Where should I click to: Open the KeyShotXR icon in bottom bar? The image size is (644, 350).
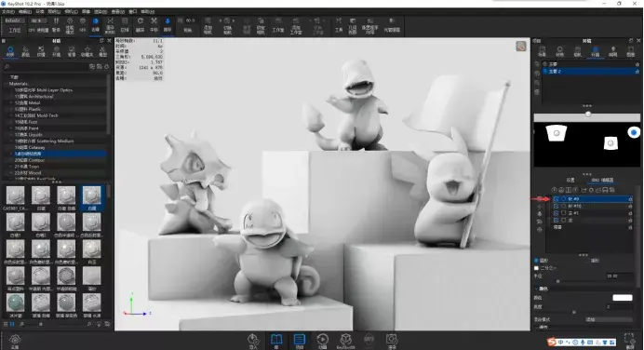(x=346, y=341)
